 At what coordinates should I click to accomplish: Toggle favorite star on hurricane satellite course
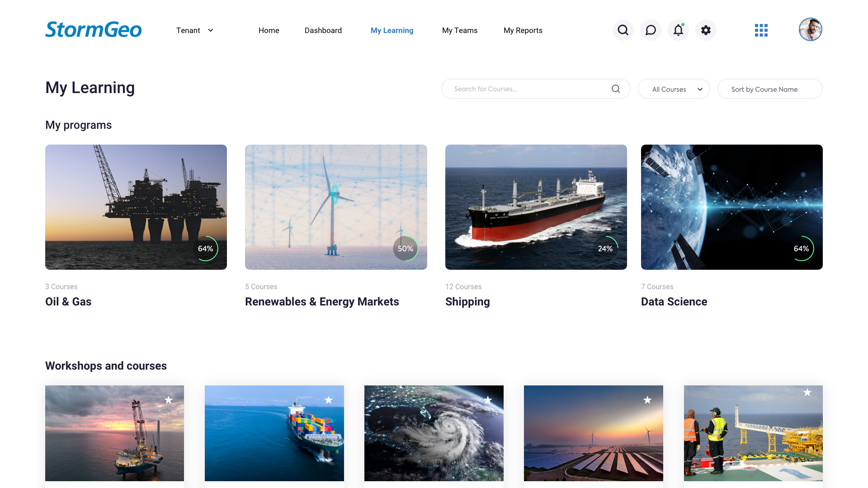[488, 400]
